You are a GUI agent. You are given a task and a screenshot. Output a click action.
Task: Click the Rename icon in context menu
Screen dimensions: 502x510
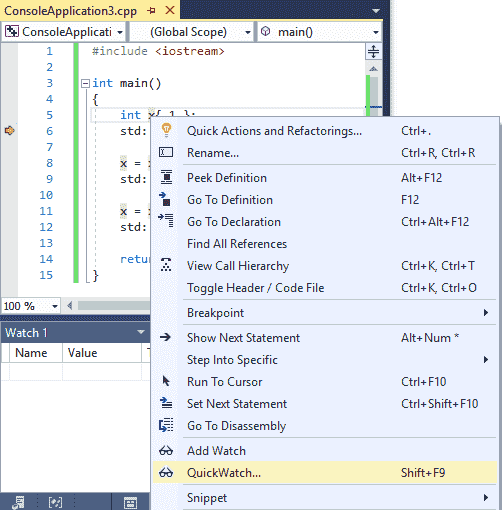tap(166, 152)
